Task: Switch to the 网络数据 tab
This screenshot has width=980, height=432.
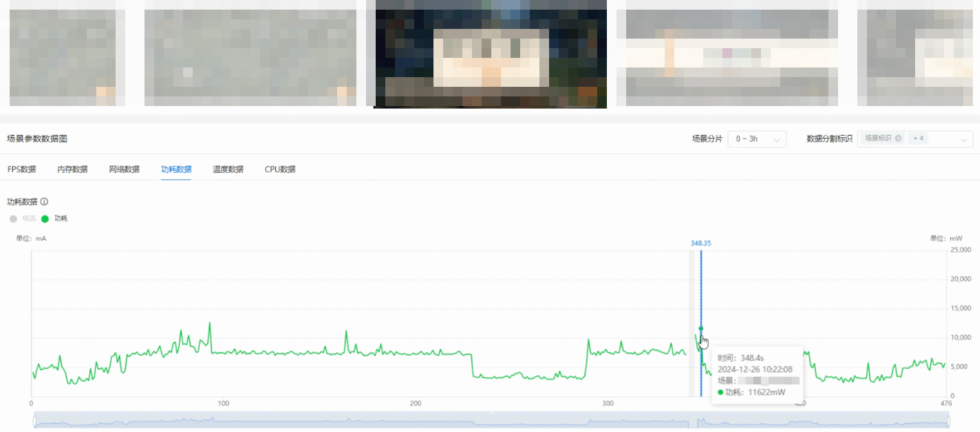Action: (x=124, y=170)
